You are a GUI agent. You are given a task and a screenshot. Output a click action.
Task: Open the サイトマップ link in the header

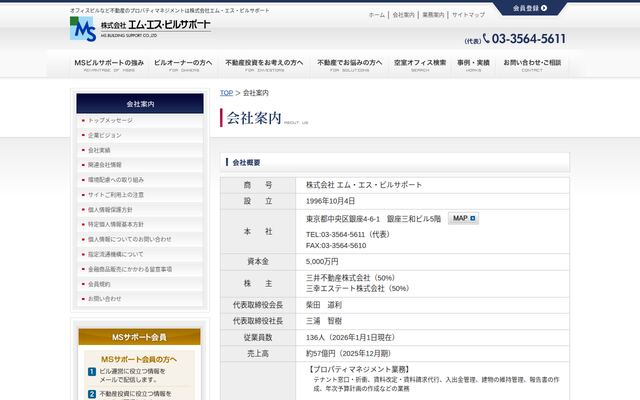pos(468,15)
